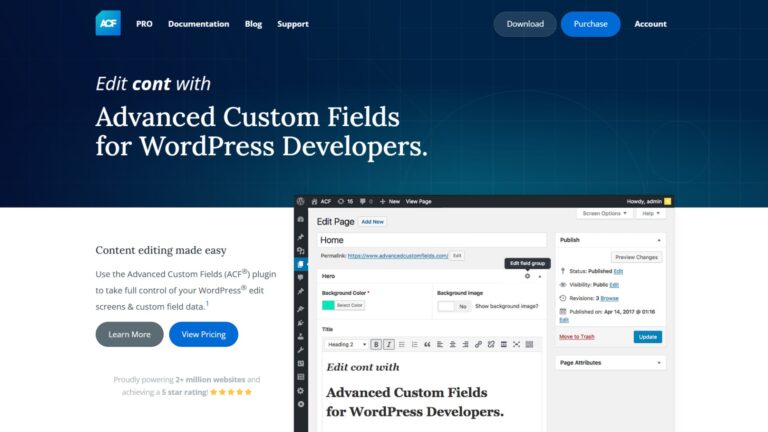Click New in the WordPress admin bar
The height and width of the screenshot is (432, 768).
(390, 201)
